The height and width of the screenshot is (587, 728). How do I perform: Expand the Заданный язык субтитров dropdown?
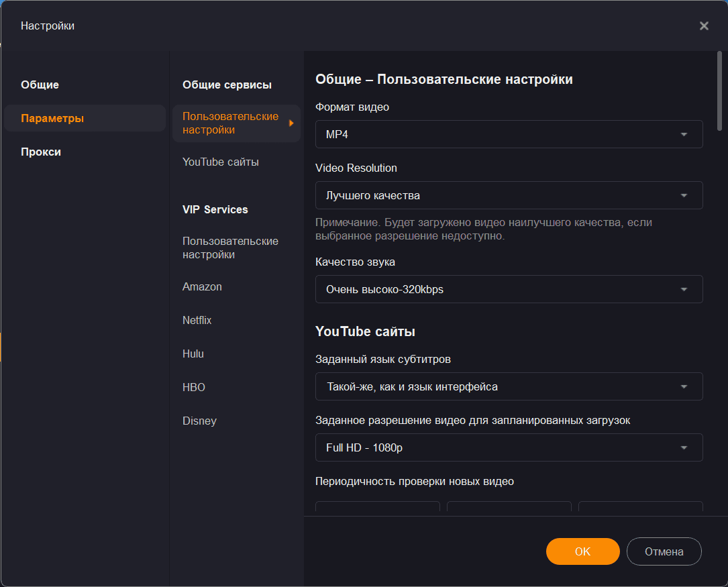tap(509, 386)
